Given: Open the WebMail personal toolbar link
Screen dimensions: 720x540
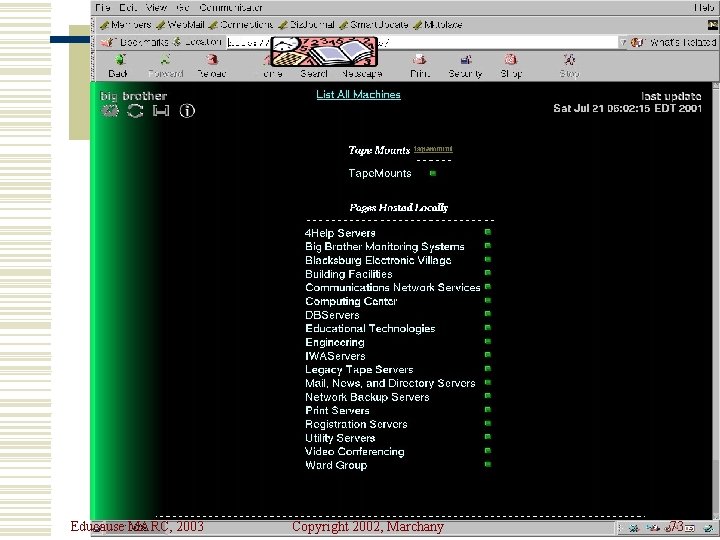Looking at the screenshot, I should pyautogui.click(x=181, y=25).
